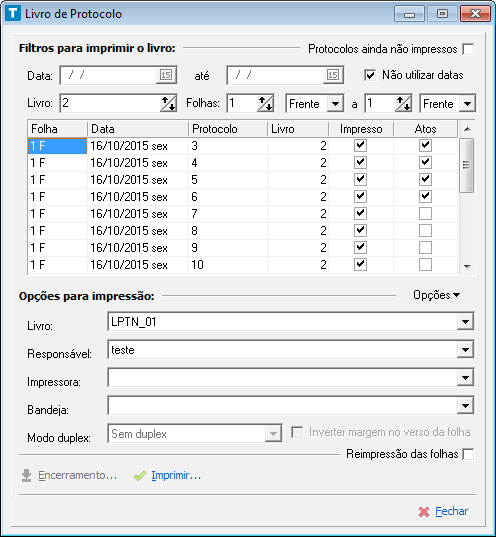Sort by the Protocolo column header
This screenshot has height=537, width=496.
click(x=228, y=129)
